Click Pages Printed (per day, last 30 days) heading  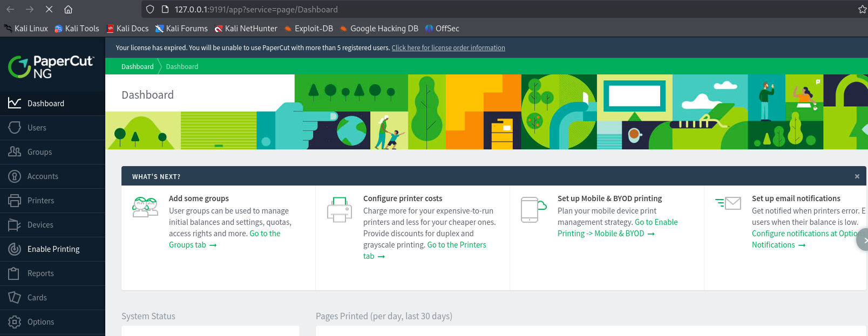(x=384, y=316)
